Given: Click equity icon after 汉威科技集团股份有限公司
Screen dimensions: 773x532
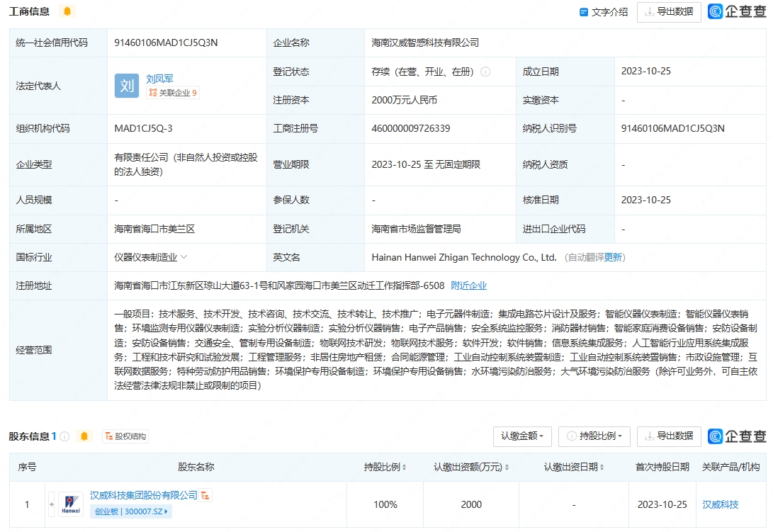Looking at the screenshot, I should pos(205,495).
